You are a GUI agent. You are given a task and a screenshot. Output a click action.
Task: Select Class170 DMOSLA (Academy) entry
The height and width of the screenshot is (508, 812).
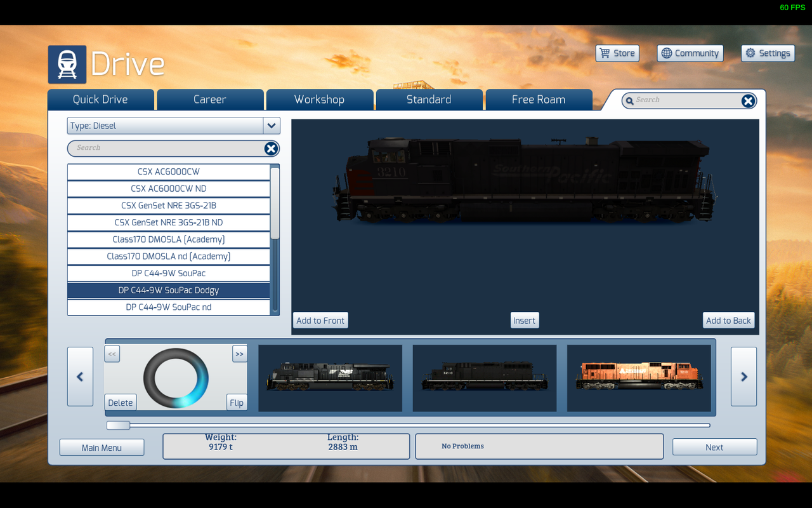(x=169, y=239)
